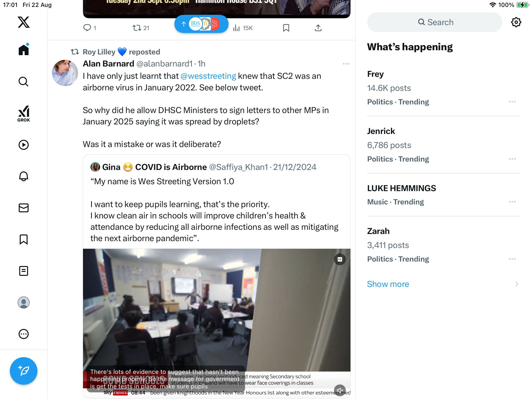Open options menu for LUKE HEMMINGS trend
532x399 pixels.
(x=512, y=202)
